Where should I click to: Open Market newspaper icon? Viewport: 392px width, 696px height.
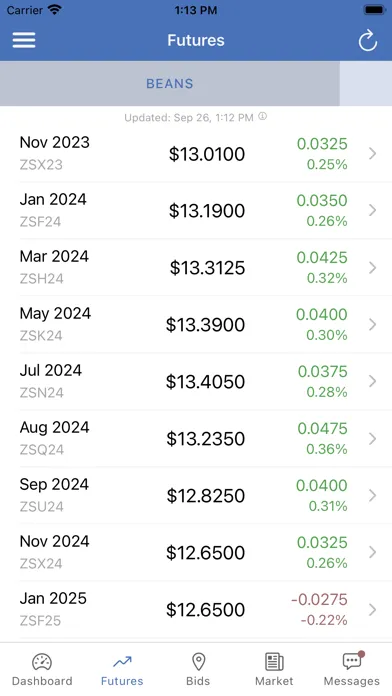click(274, 662)
